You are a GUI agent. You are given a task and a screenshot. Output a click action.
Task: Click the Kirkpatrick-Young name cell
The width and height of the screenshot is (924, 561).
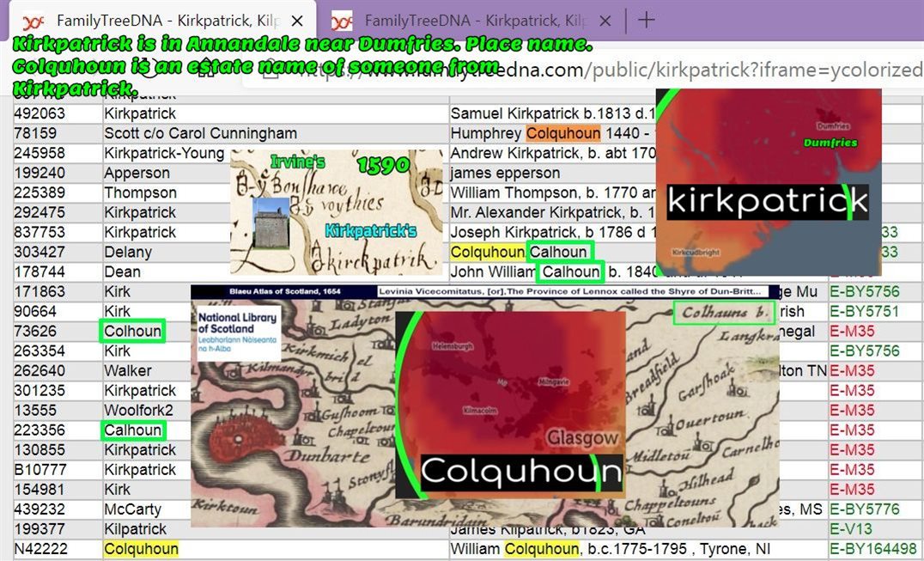pos(164,153)
